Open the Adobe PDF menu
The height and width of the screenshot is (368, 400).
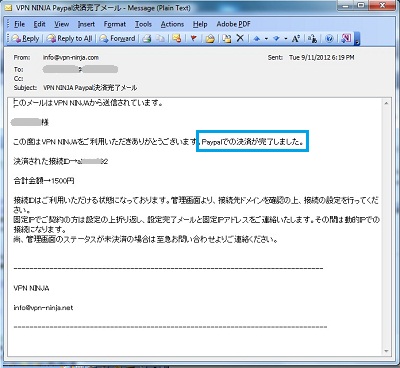tap(233, 24)
